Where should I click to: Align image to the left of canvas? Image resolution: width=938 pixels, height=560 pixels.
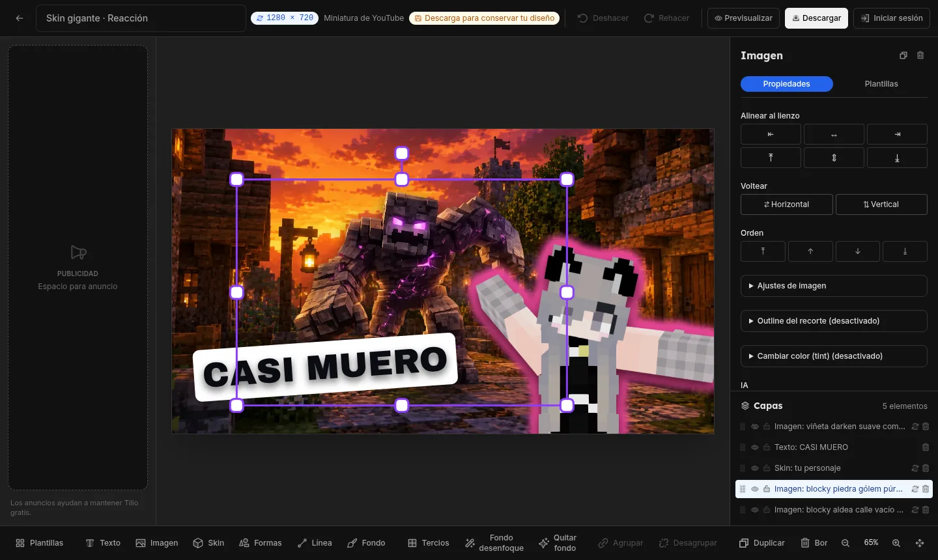point(771,134)
